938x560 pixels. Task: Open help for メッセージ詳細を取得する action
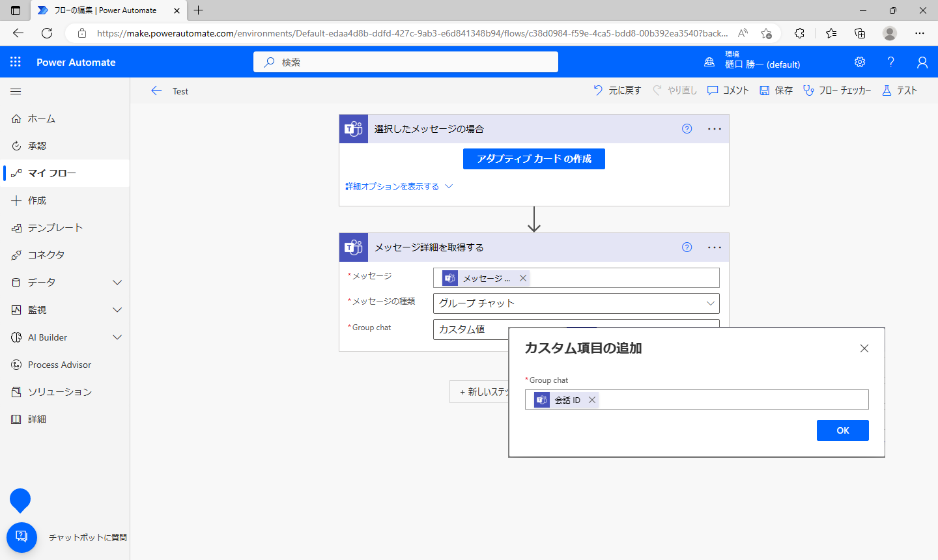(x=687, y=247)
